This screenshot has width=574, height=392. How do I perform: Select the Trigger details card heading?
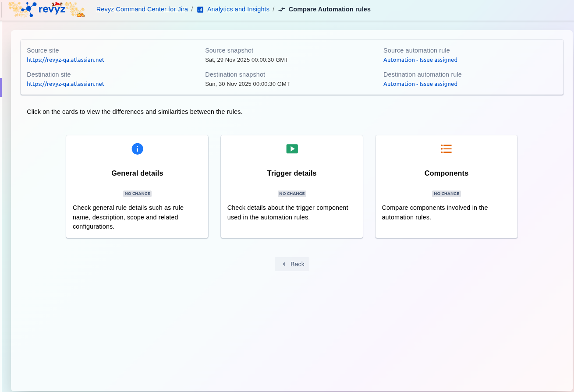point(292,173)
